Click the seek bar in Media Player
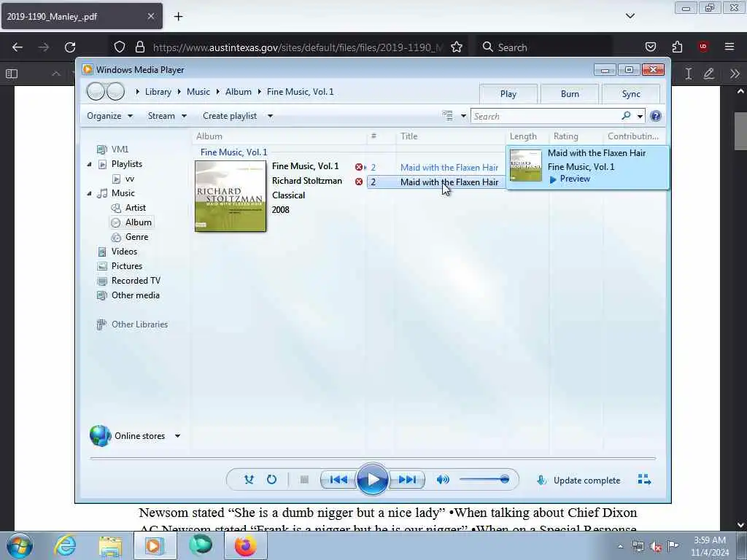747x560 pixels. pos(373,458)
